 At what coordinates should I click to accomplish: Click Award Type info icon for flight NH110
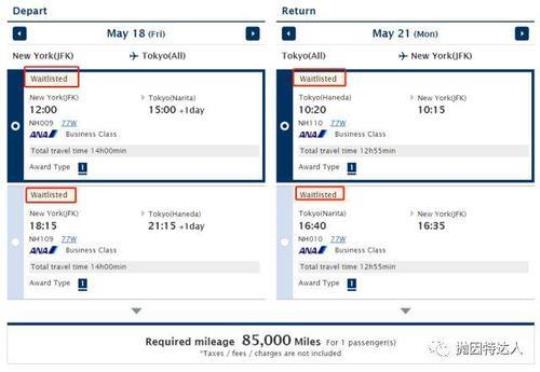point(352,168)
